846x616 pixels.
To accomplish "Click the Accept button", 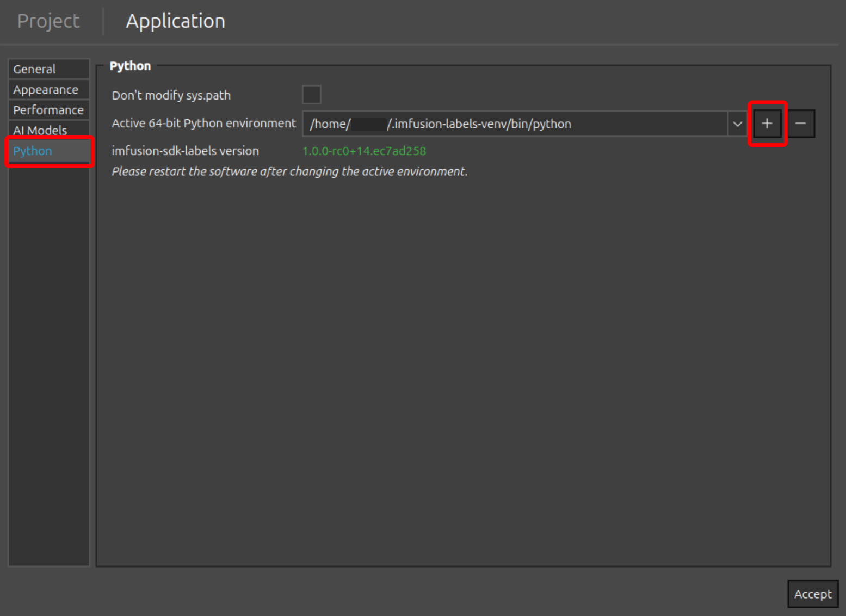I will pos(813,594).
